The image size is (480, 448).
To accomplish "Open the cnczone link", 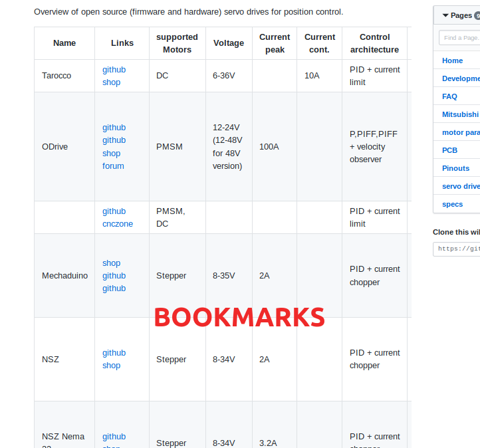I will coord(118,224).
